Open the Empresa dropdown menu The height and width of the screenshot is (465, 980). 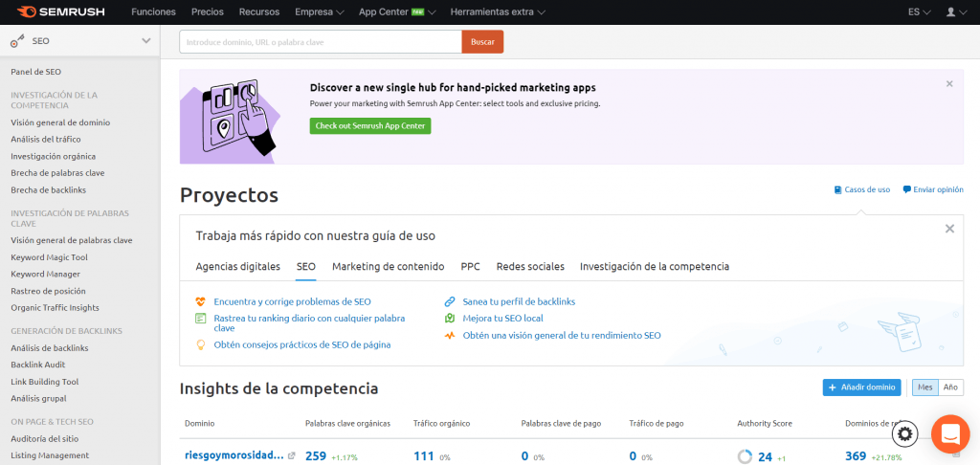tap(320, 11)
